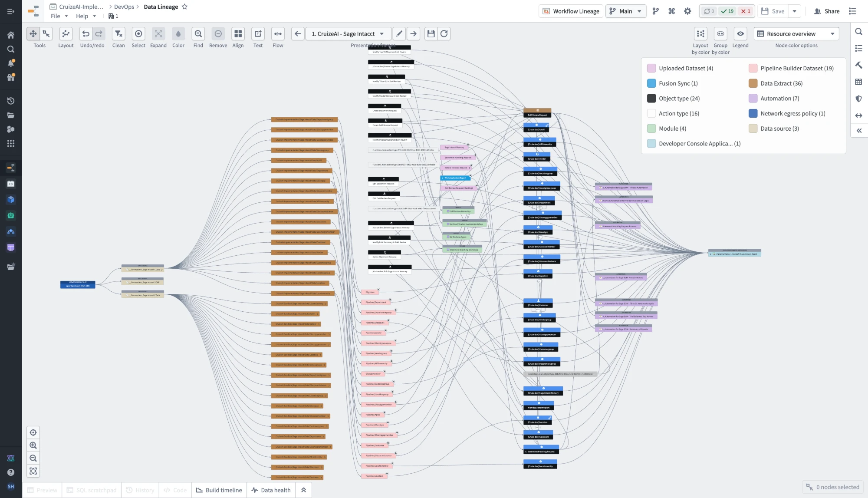Click the DevOps breadcrumb link
868x498 pixels.
124,7
